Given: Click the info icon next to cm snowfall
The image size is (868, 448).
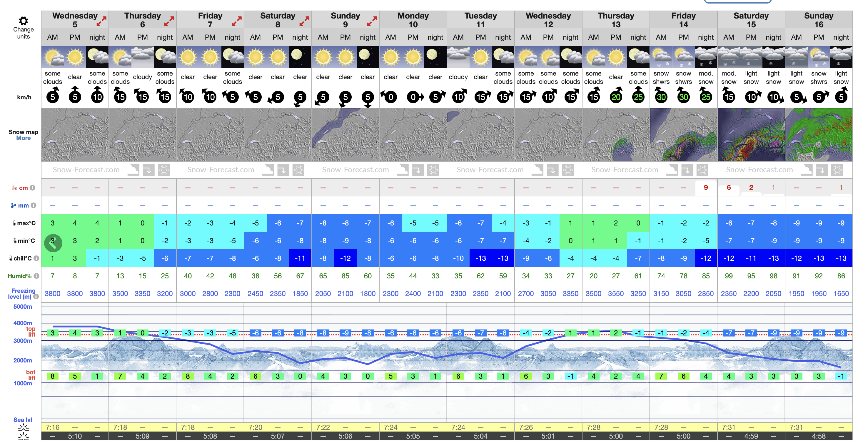Looking at the screenshot, I should 32,188.
